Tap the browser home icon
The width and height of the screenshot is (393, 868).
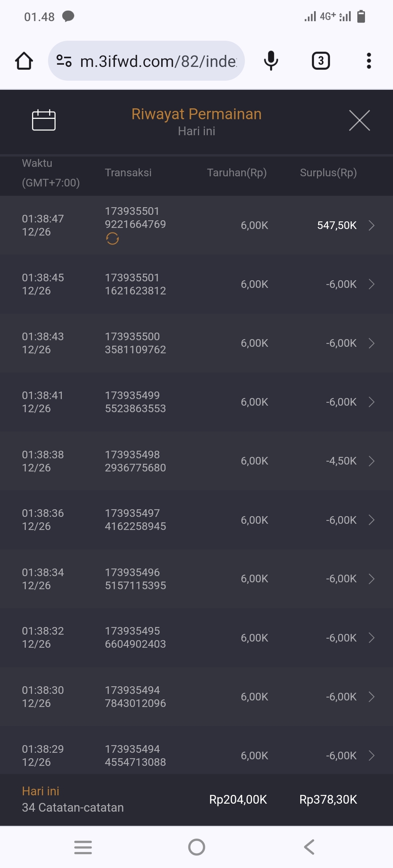pos(24,61)
